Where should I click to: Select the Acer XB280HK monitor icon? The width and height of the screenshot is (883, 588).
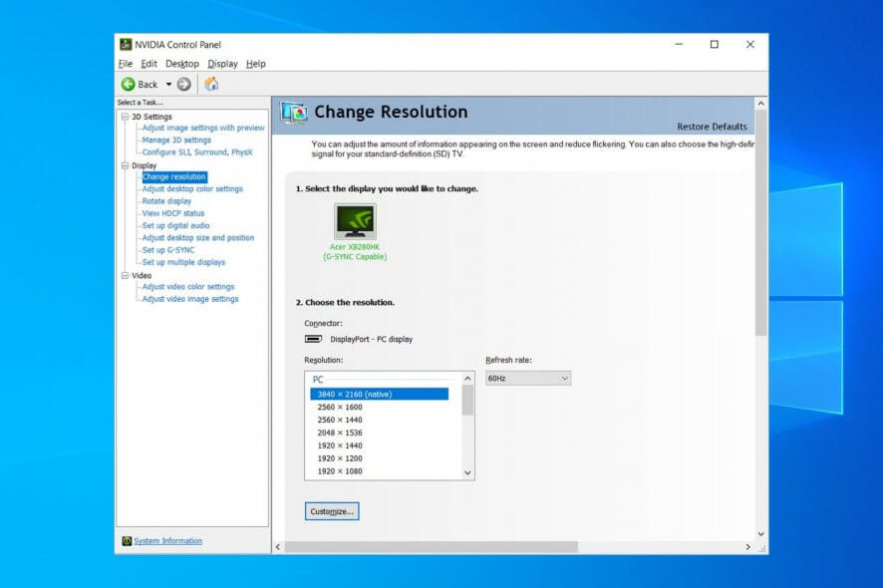[x=355, y=221]
